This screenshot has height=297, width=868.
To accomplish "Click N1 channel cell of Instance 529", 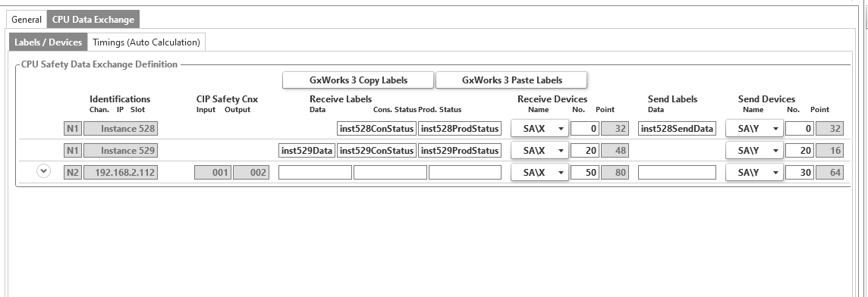I will [73, 151].
